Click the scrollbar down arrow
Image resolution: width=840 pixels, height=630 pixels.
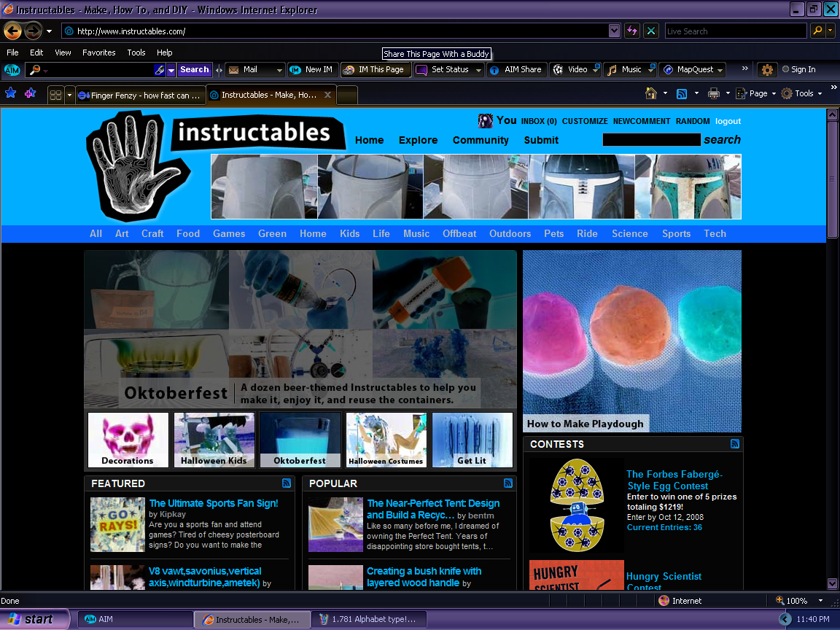point(831,583)
